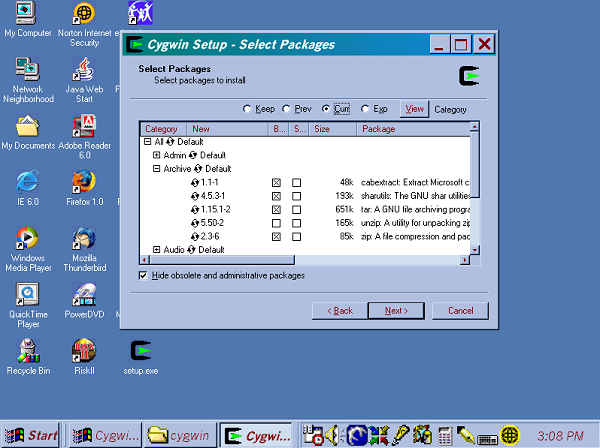Viewport: 600px width, 448px height.
Task: Open My Documents folder icon
Action: [x=28, y=132]
